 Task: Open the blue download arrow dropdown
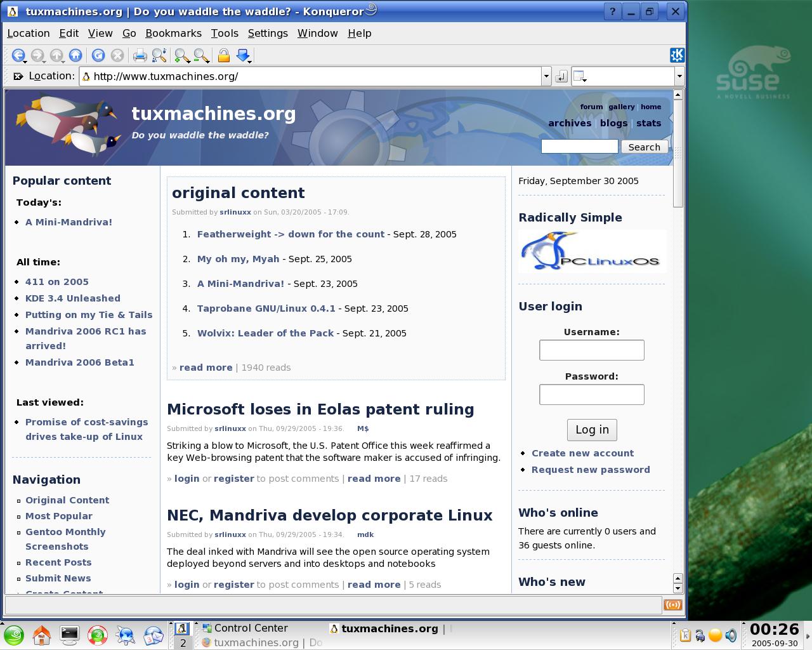click(244, 56)
